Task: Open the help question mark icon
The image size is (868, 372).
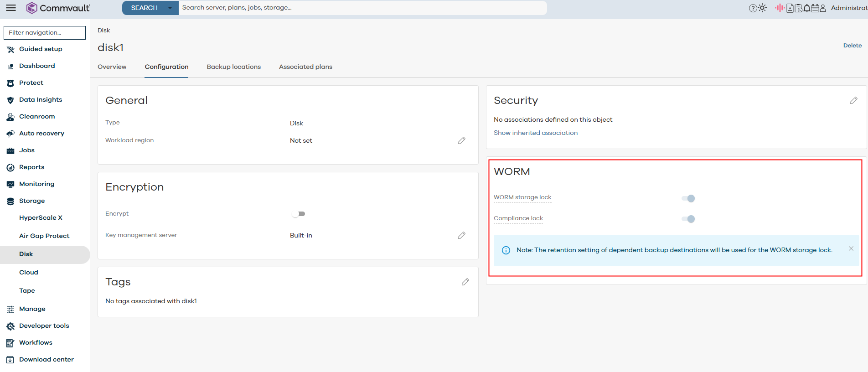Action: [x=753, y=8]
